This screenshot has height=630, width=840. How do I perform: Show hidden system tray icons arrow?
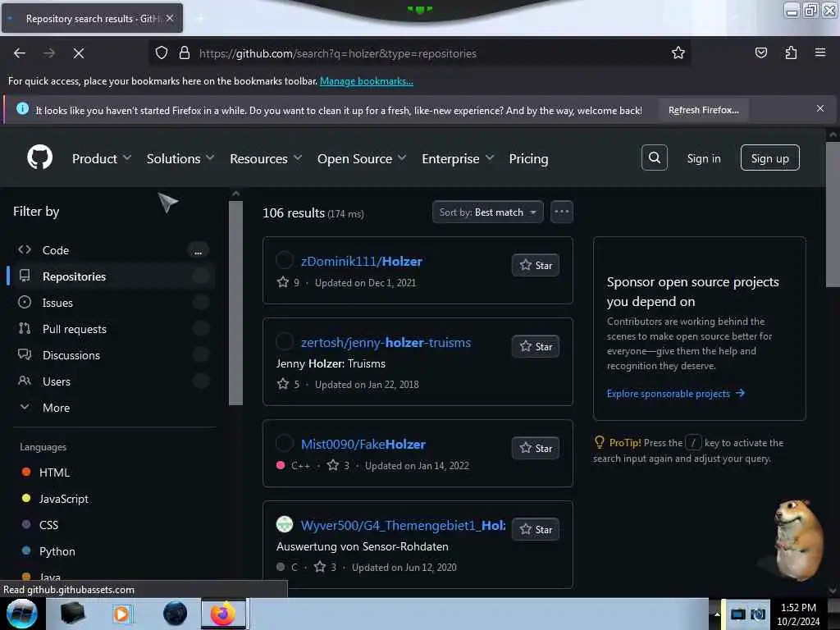coord(717,614)
